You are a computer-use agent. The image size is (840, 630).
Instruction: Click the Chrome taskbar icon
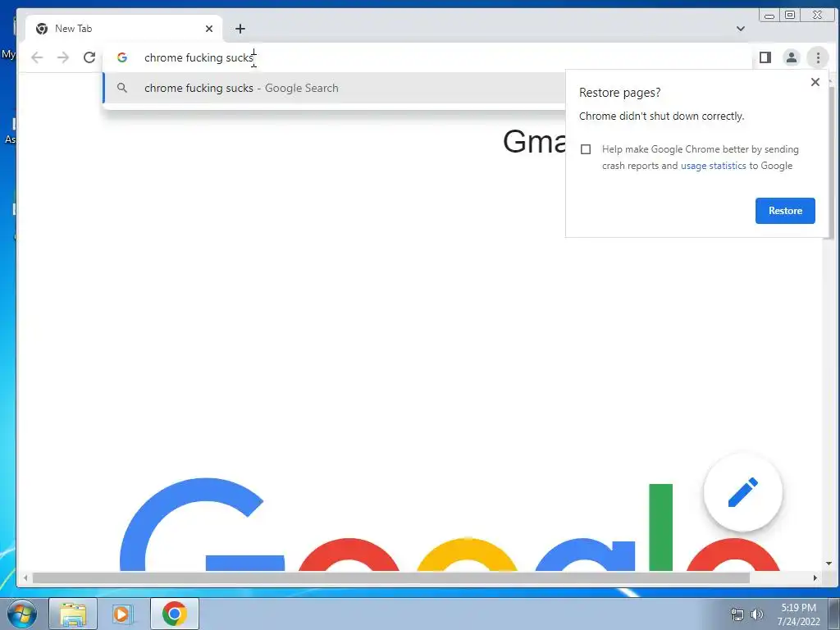pyautogui.click(x=175, y=614)
